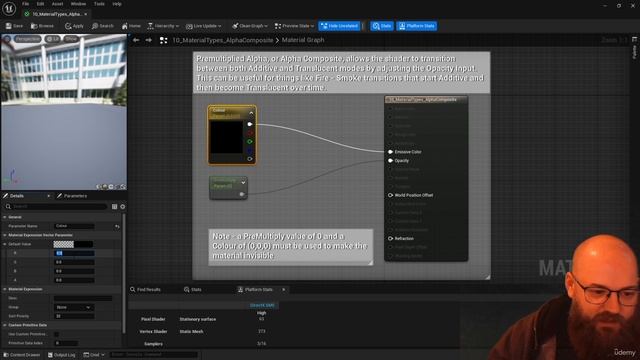
Task: Collapse the General section in Details
Action: [x=5, y=217]
